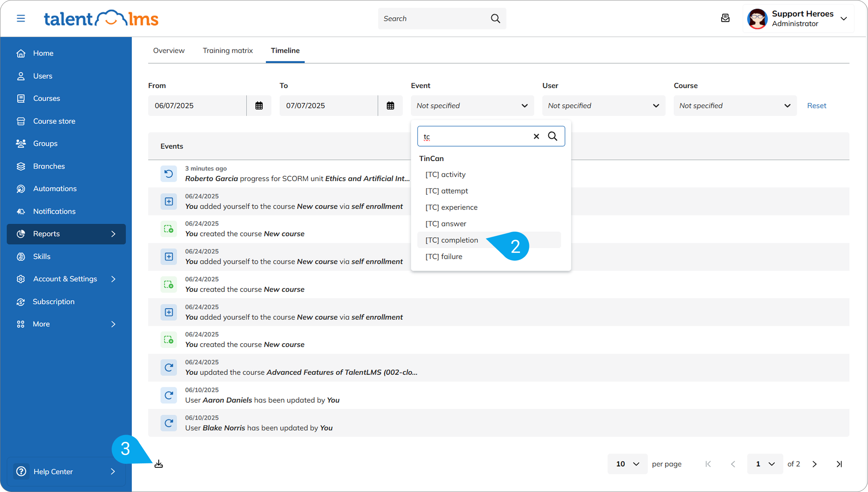Switch to the Overview tab
The image size is (868, 492).
(x=169, y=50)
